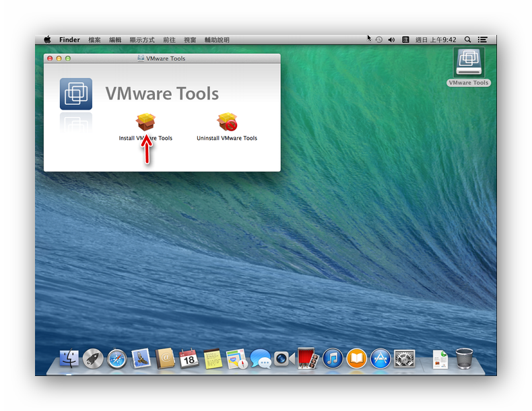Open the Finder menu
The image size is (532, 411).
pyautogui.click(x=69, y=40)
